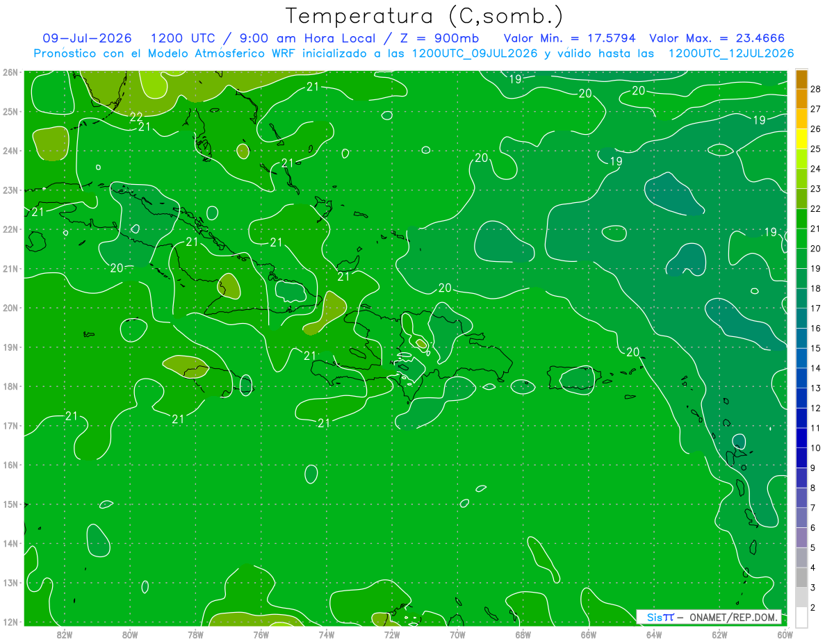Click the color scale label "11"
Image resolution: width=834 pixels, height=644 pixels.
pos(815,428)
